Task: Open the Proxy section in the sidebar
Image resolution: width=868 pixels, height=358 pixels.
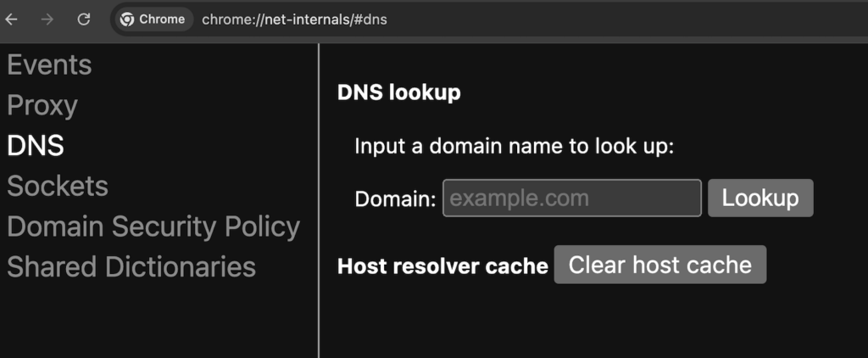Action: [42, 105]
